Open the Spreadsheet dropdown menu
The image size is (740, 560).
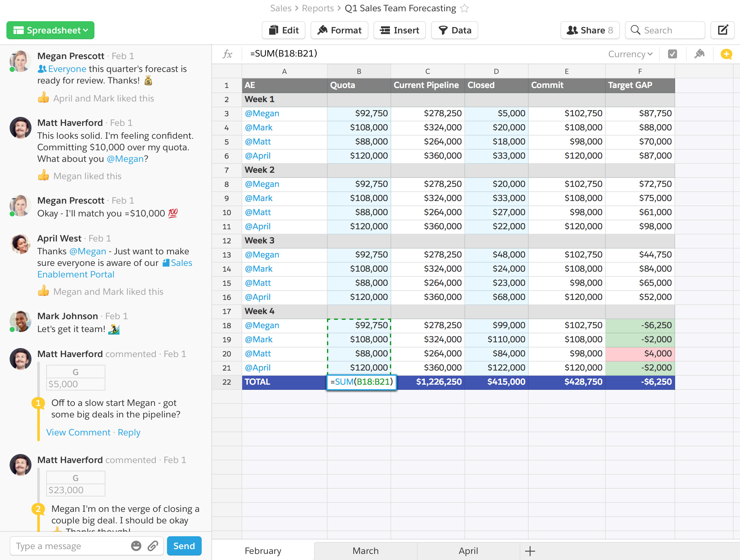pyautogui.click(x=50, y=30)
